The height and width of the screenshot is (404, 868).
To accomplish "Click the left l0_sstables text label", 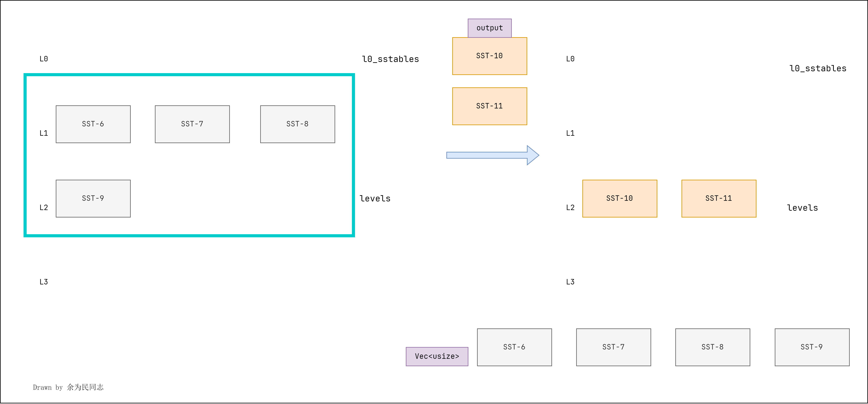I will pos(390,59).
